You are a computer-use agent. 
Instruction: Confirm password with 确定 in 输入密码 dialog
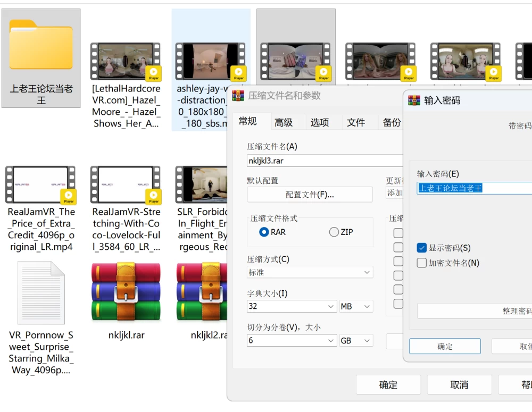[445, 346]
